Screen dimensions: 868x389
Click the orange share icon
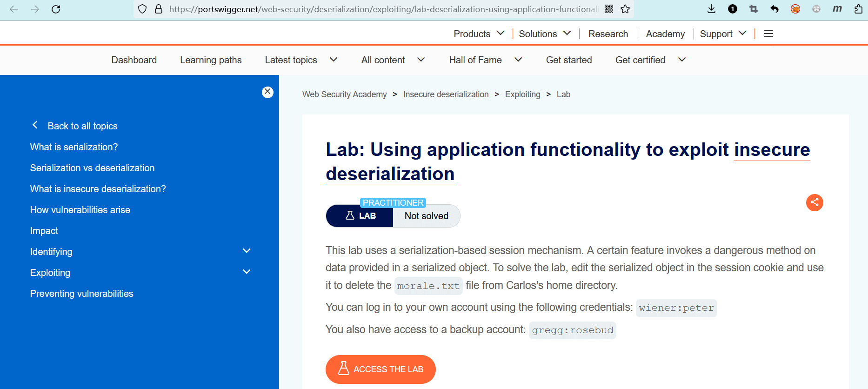(814, 202)
